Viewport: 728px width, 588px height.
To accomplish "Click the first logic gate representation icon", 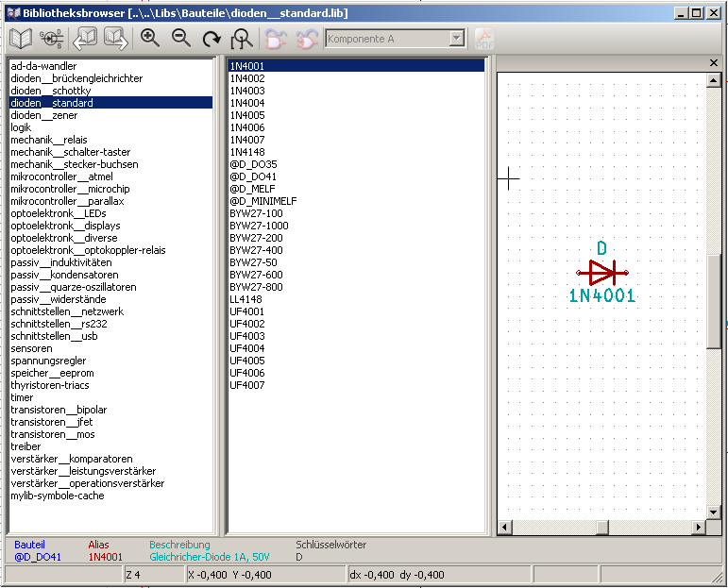I will point(276,39).
